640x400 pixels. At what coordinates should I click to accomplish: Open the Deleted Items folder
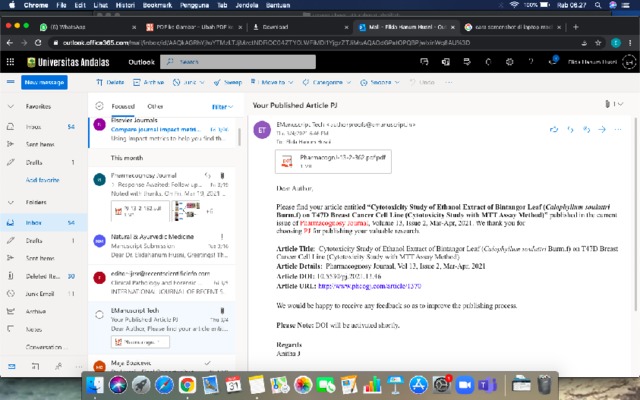[x=44, y=276]
